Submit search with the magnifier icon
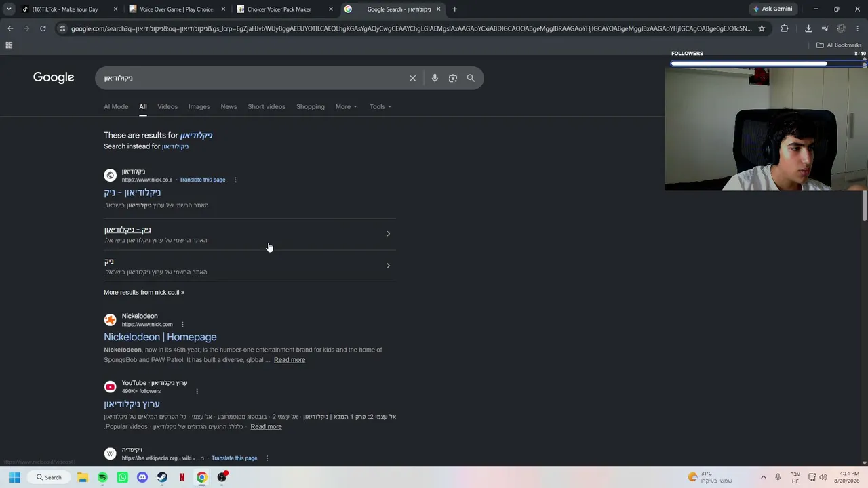868x488 pixels. click(x=471, y=78)
